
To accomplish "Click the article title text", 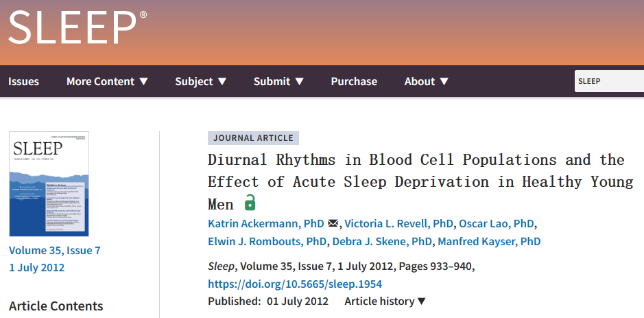I will coord(420,182).
